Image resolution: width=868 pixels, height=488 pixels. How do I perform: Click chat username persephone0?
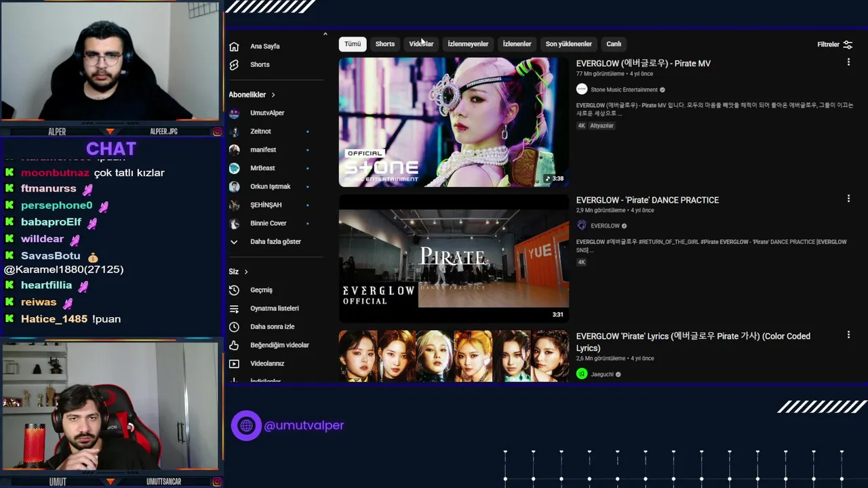56,205
